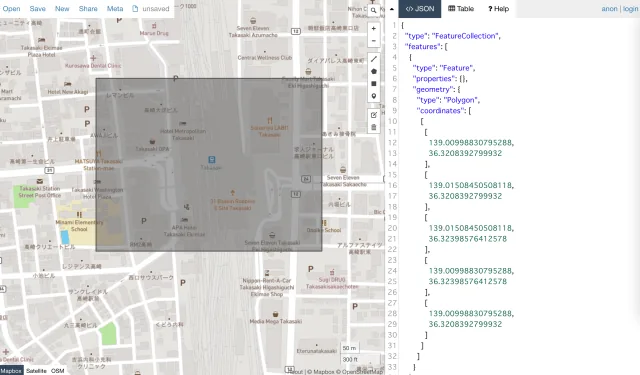This screenshot has height=375, width=640.
Task: Click the Kurosawa Dental Clinic cross icon
Action: pos(93,58)
